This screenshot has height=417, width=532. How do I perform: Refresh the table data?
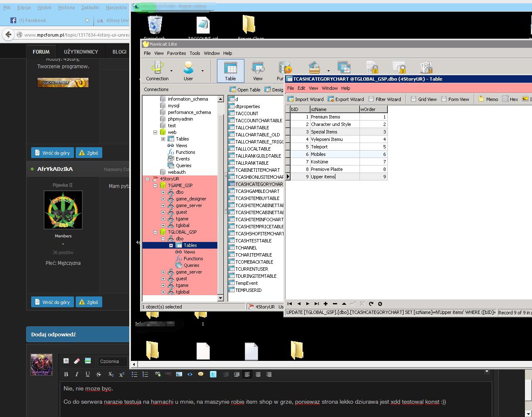[371, 304]
